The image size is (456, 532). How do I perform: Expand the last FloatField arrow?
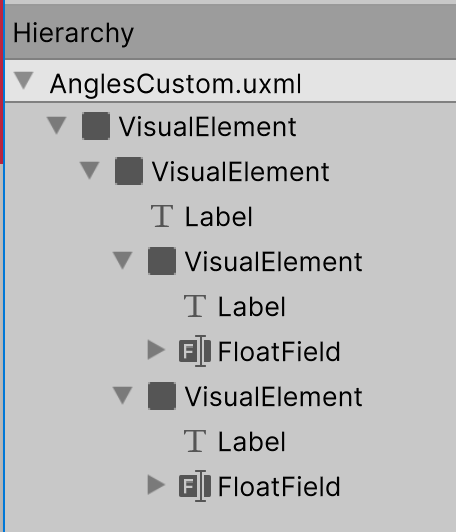click(156, 484)
